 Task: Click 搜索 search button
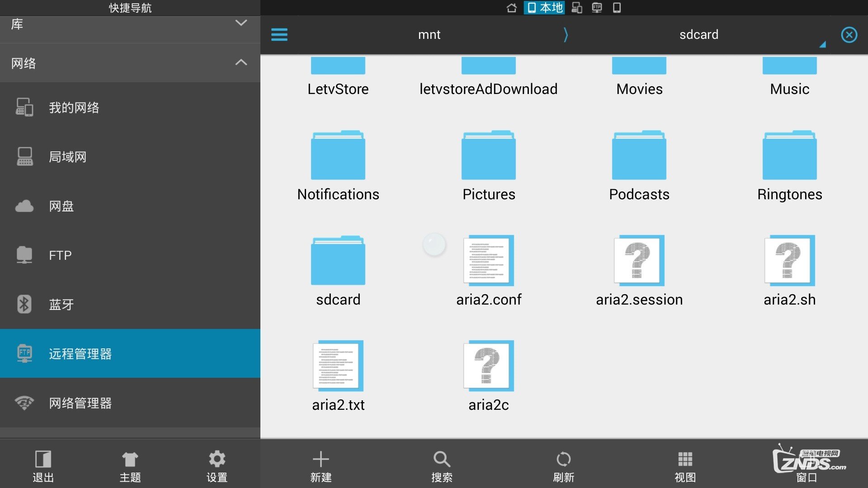(x=442, y=467)
